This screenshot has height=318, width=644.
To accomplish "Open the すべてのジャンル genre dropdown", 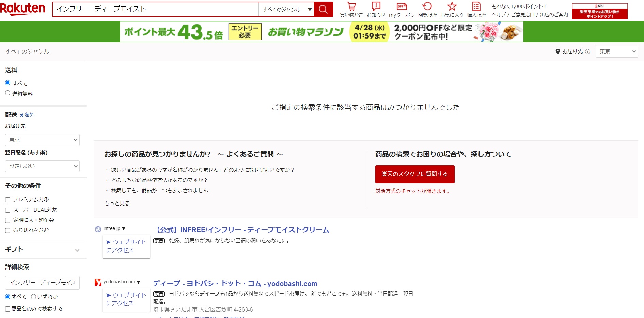I will click(286, 10).
